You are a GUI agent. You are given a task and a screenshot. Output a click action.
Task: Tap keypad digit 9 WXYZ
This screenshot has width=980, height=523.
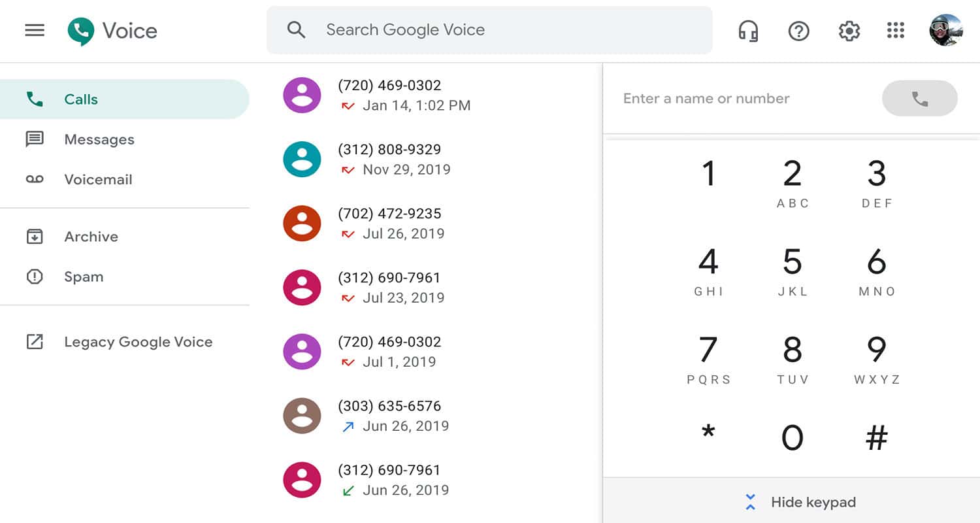point(876,360)
